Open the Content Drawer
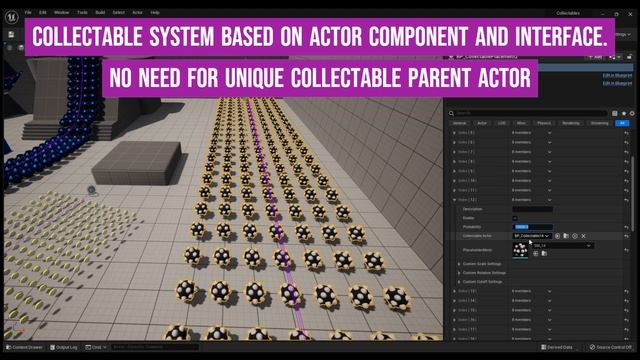The height and width of the screenshot is (360, 640). pos(24,347)
